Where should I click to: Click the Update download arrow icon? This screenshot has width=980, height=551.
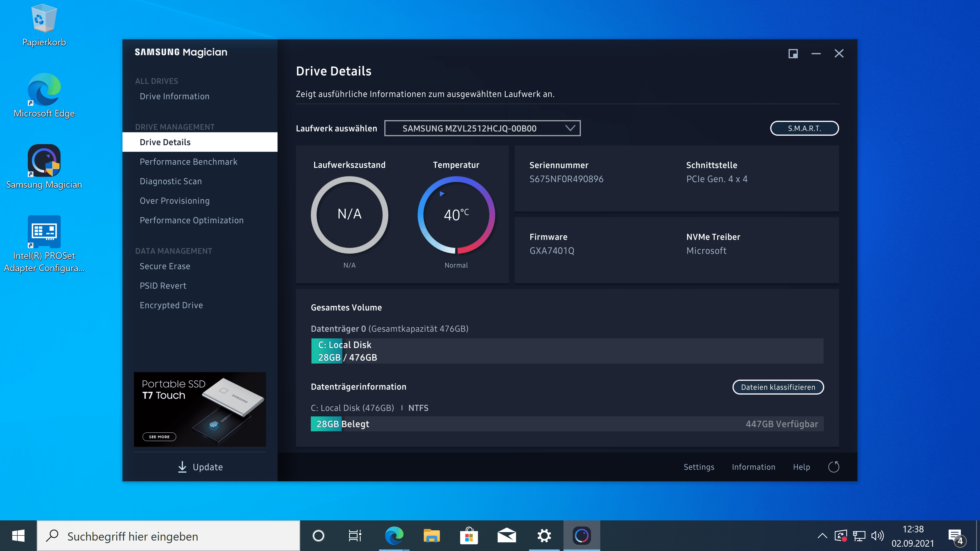(182, 467)
